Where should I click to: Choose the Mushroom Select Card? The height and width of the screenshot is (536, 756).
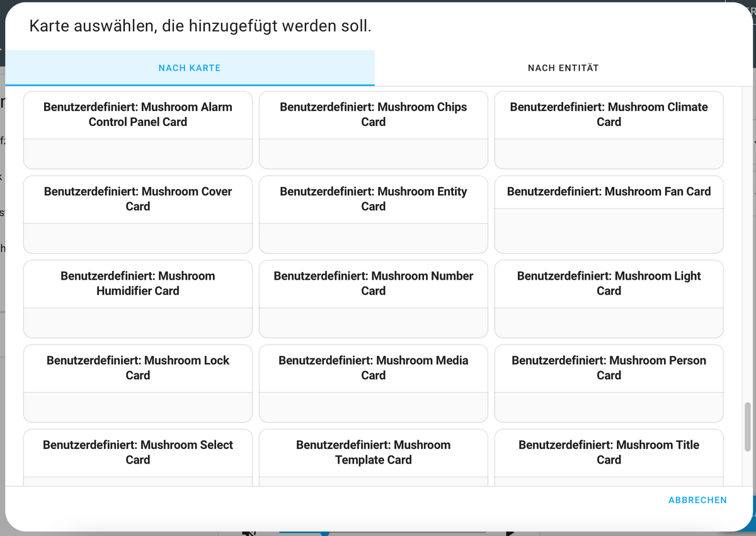138,457
